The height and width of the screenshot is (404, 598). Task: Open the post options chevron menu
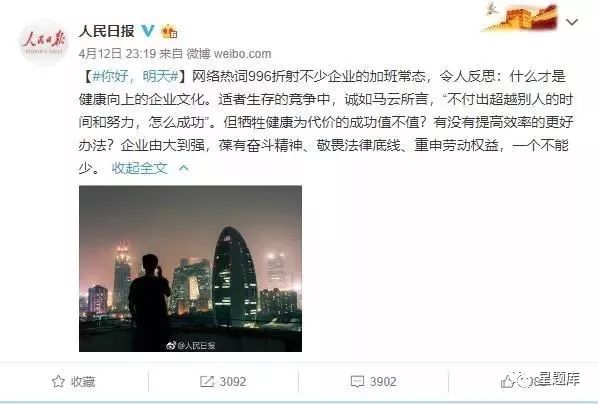[x=572, y=22]
